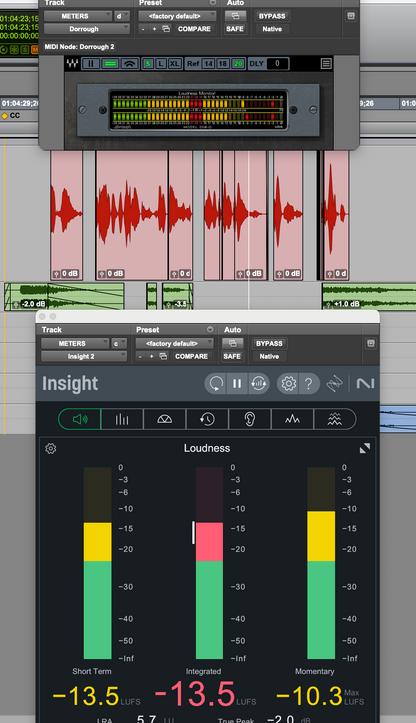
Task: Open Insight help question mark
Action: (x=309, y=384)
